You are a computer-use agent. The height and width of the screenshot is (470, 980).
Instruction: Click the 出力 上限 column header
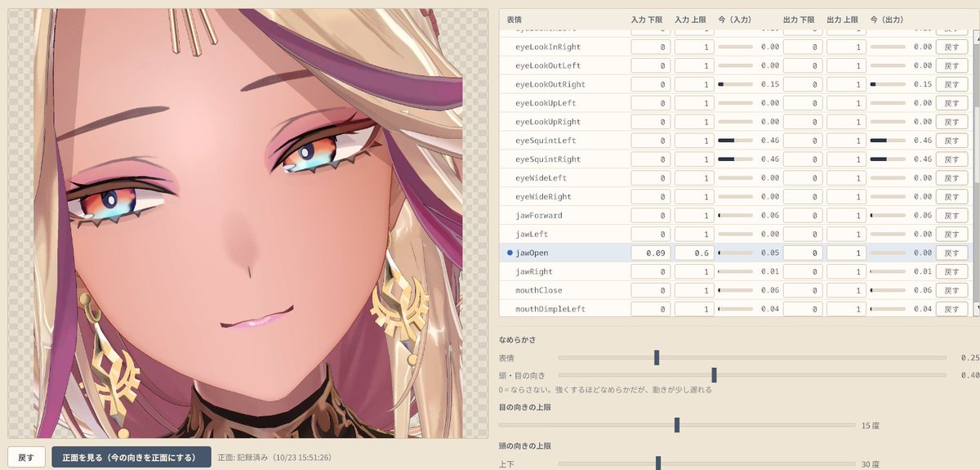click(x=843, y=20)
